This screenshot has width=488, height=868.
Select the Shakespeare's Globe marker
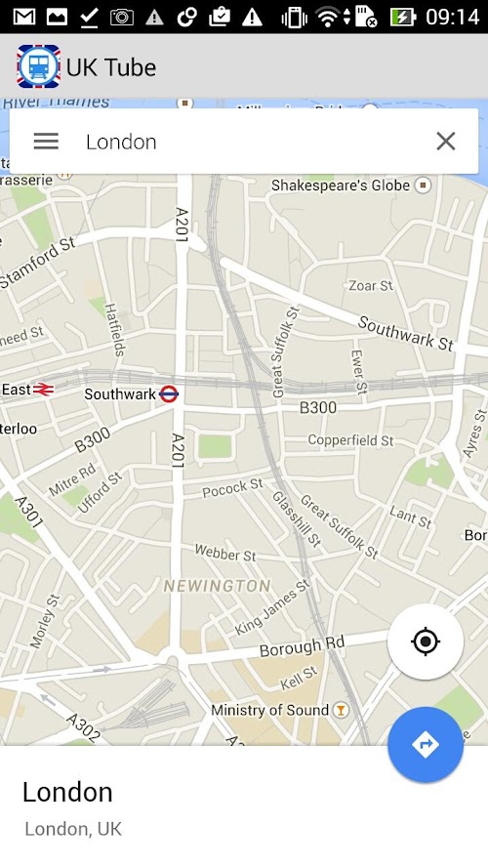tap(424, 185)
